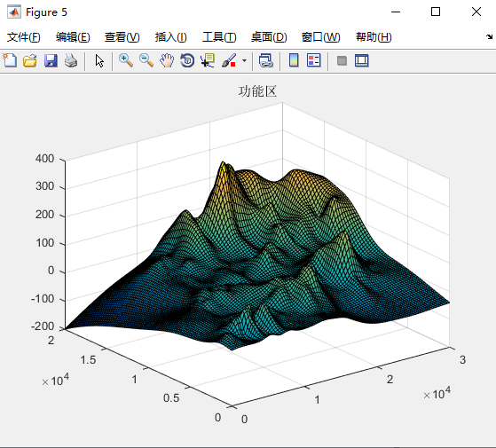Show plot tools and dock figure
496x448 pixels.
(362, 60)
